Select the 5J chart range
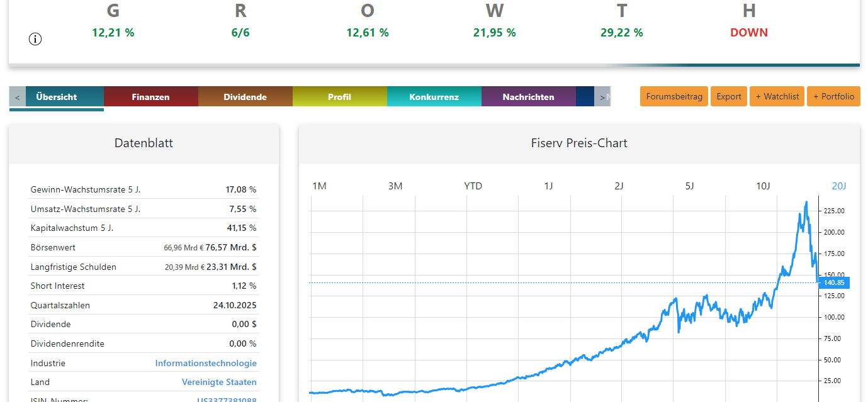This screenshot has width=868, height=402. [x=689, y=186]
